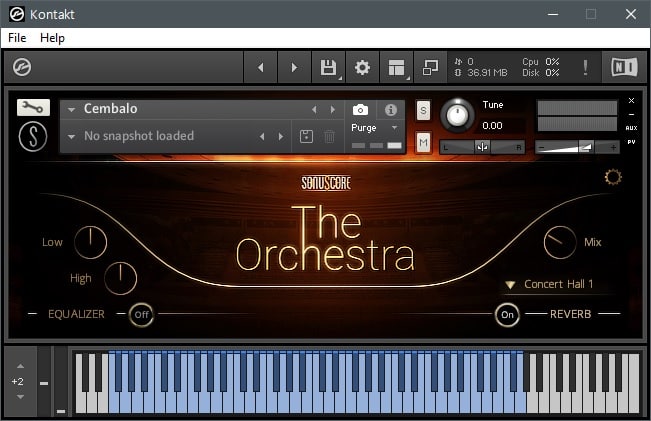Open the orange gear settings in The Orchestra
This screenshot has width=651, height=421.
pyautogui.click(x=613, y=177)
